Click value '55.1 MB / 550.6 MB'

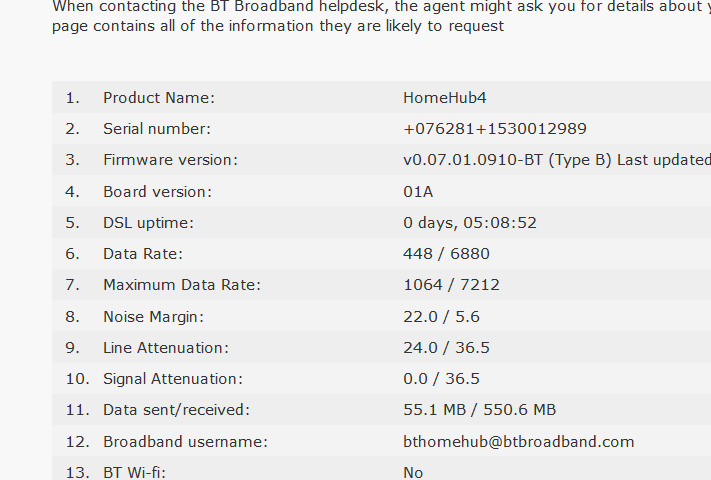point(479,410)
